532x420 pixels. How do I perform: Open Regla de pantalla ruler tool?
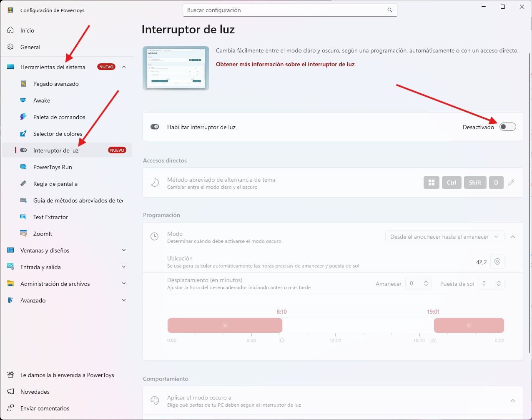(x=67, y=184)
